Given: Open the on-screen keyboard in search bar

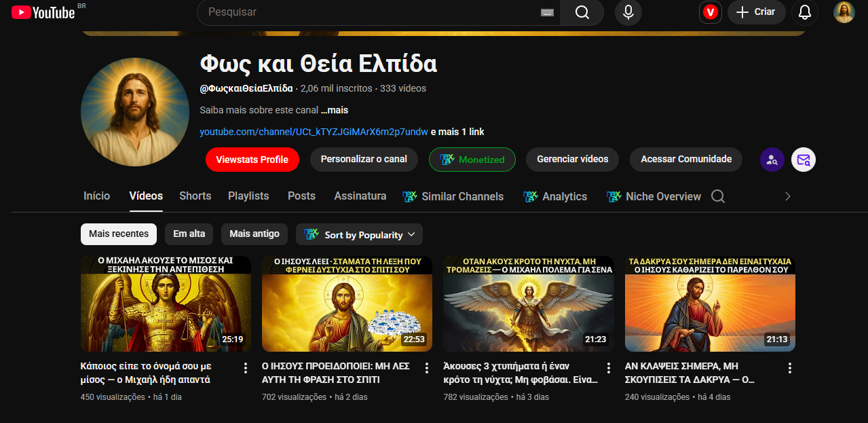Looking at the screenshot, I should (547, 12).
